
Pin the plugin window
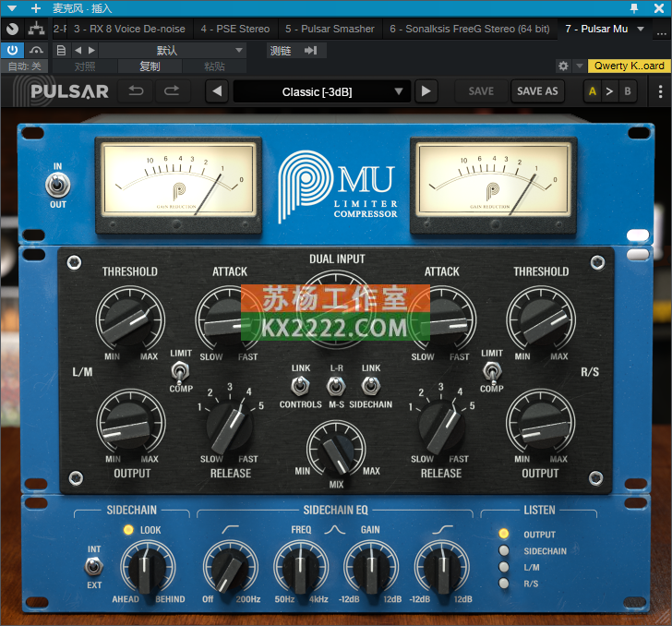click(x=634, y=7)
